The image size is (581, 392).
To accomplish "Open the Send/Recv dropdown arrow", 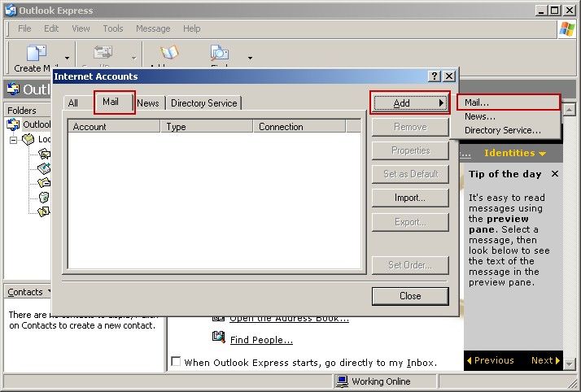I will [x=133, y=58].
